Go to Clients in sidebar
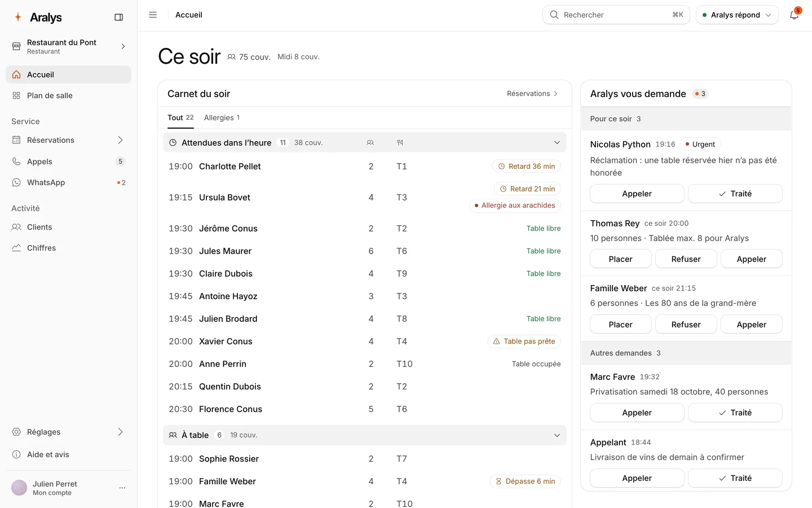Screen dimensions: 812x508 tap(68, 227)
